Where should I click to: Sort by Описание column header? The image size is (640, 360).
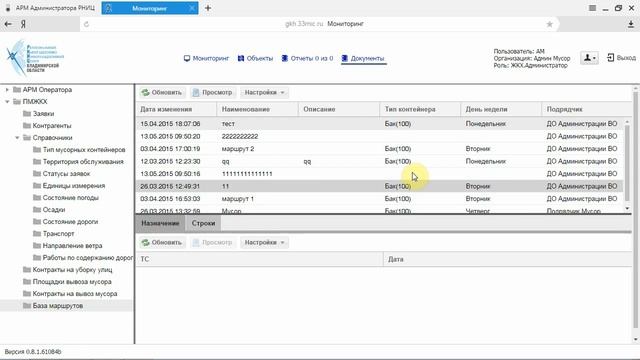339,109
